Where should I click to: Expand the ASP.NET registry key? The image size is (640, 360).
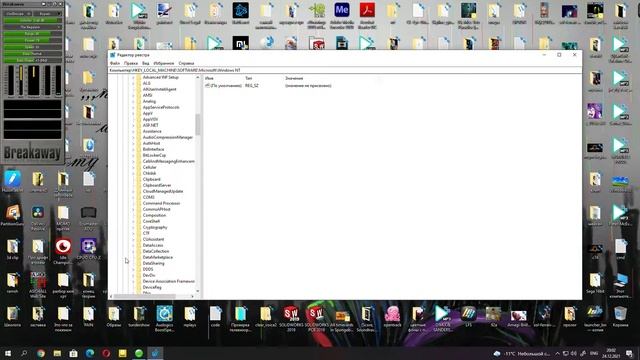tap(133, 125)
